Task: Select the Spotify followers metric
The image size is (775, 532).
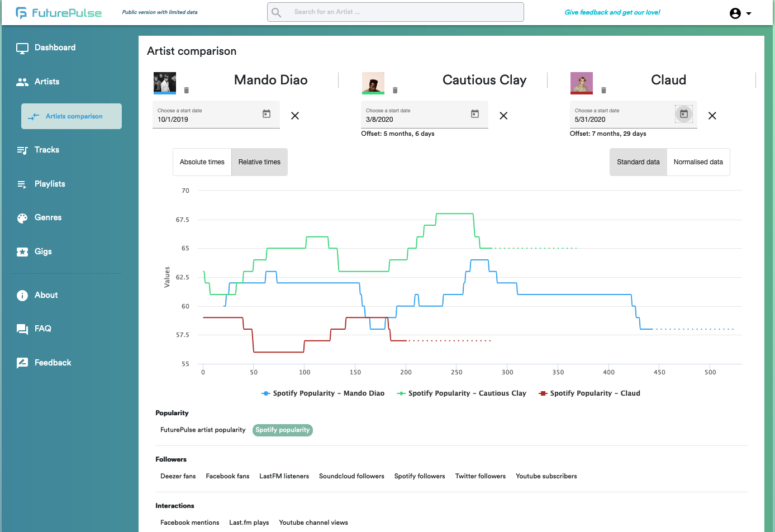Action: coord(420,476)
